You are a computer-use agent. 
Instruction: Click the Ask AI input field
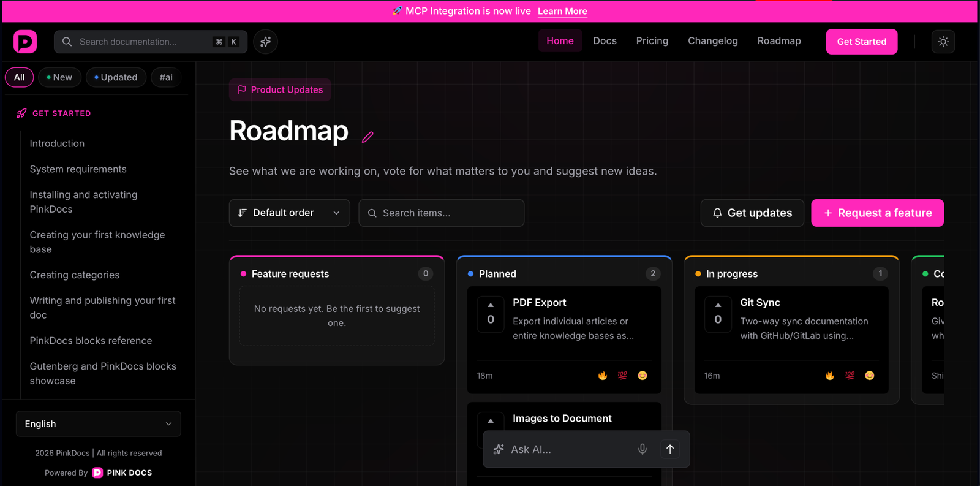(x=570, y=449)
